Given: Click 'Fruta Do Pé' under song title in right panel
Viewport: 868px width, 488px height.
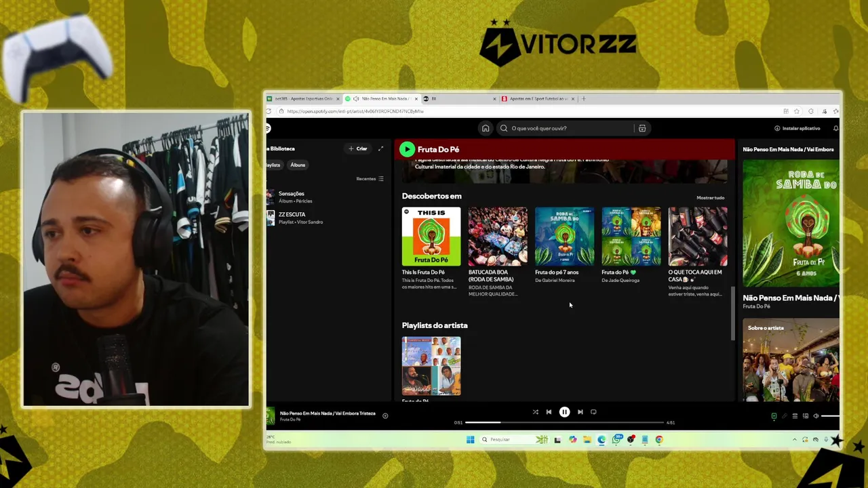Looking at the screenshot, I should pyautogui.click(x=756, y=306).
